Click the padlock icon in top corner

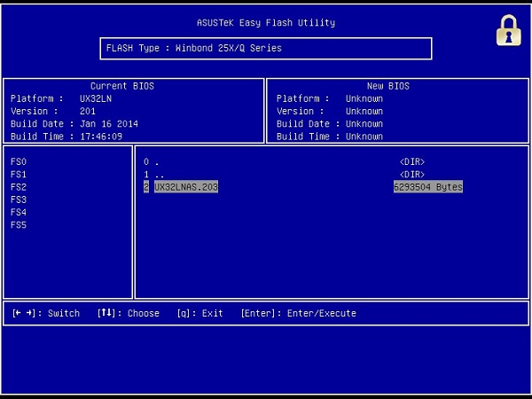pyautogui.click(x=508, y=30)
